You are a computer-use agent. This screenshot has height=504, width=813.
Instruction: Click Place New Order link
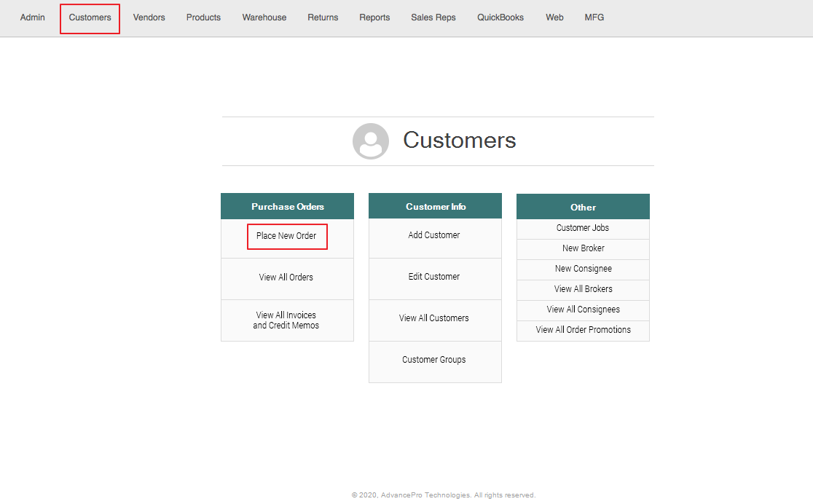[286, 236]
